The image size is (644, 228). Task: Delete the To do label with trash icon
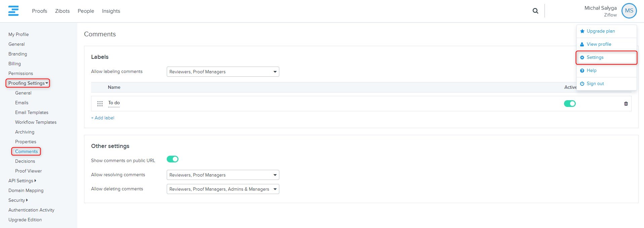click(x=626, y=104)
